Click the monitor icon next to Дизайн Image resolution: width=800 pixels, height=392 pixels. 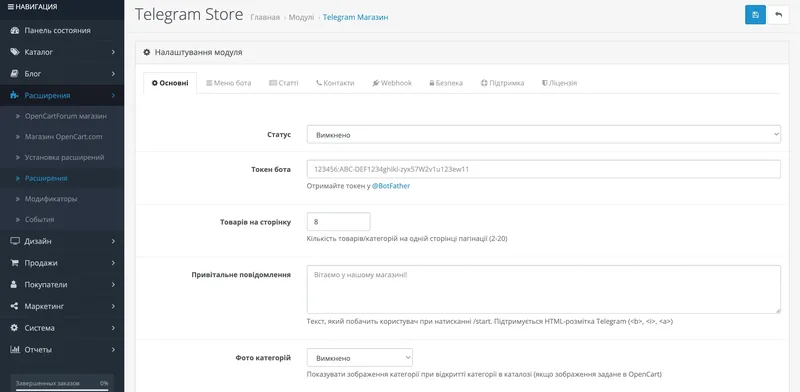(15, 241)
